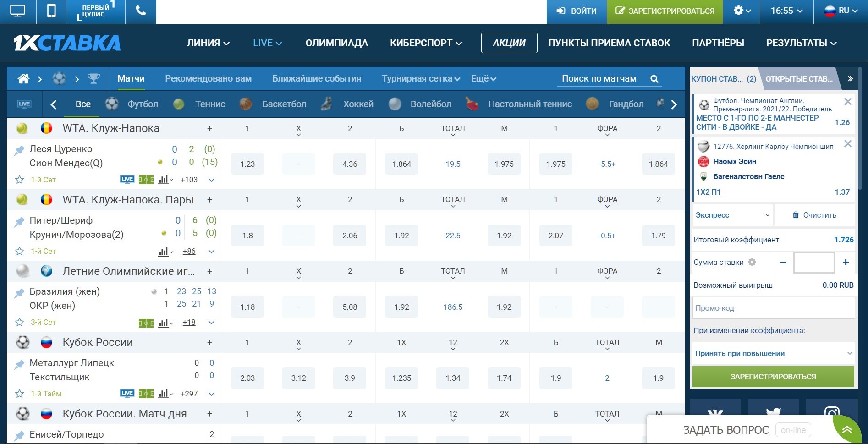Click the +103 more markets link
The height and width of the screenshot is (444, 868).
(x=189, y=180)
